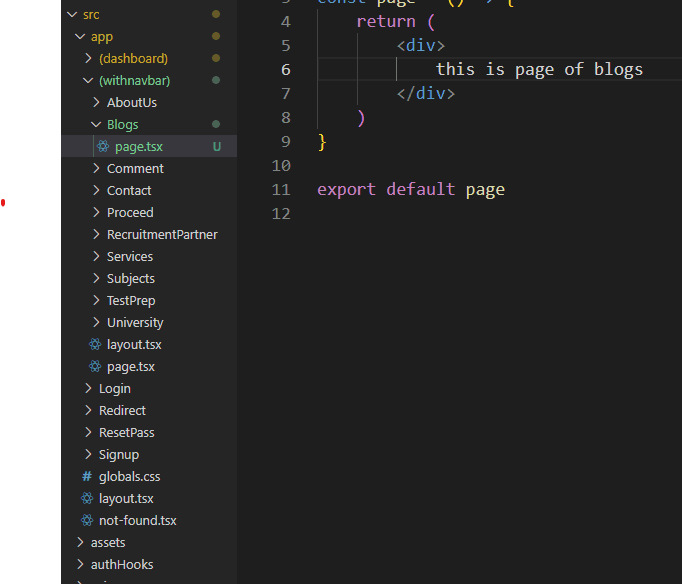Select the assets folder name

(108, 543)
